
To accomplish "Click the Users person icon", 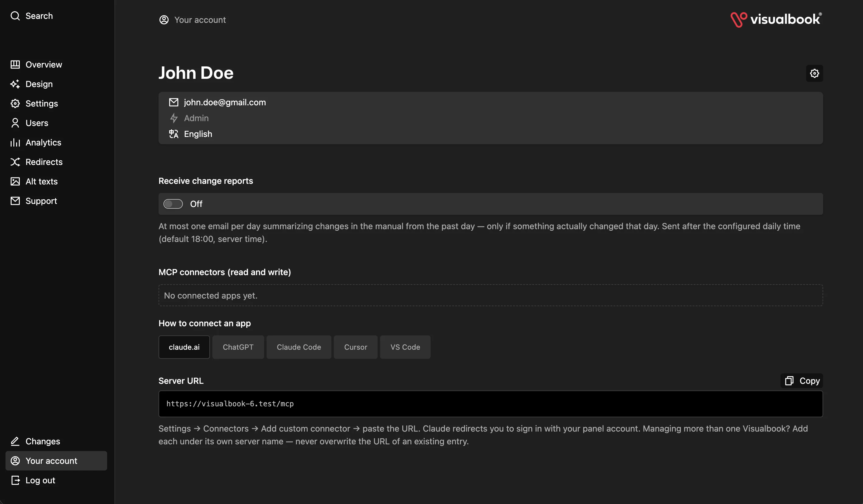I will point(15,123).
